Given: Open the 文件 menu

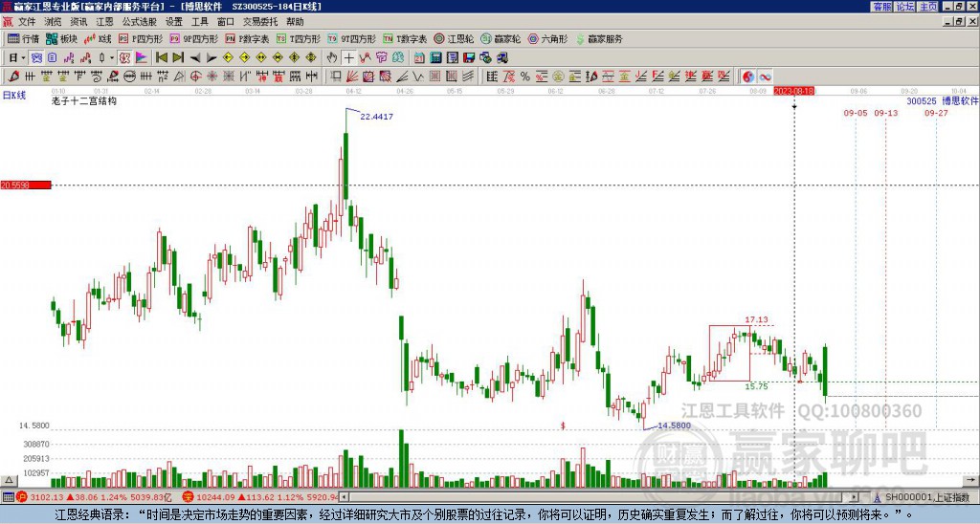Looking at the screenshot, I should (26, 22).
